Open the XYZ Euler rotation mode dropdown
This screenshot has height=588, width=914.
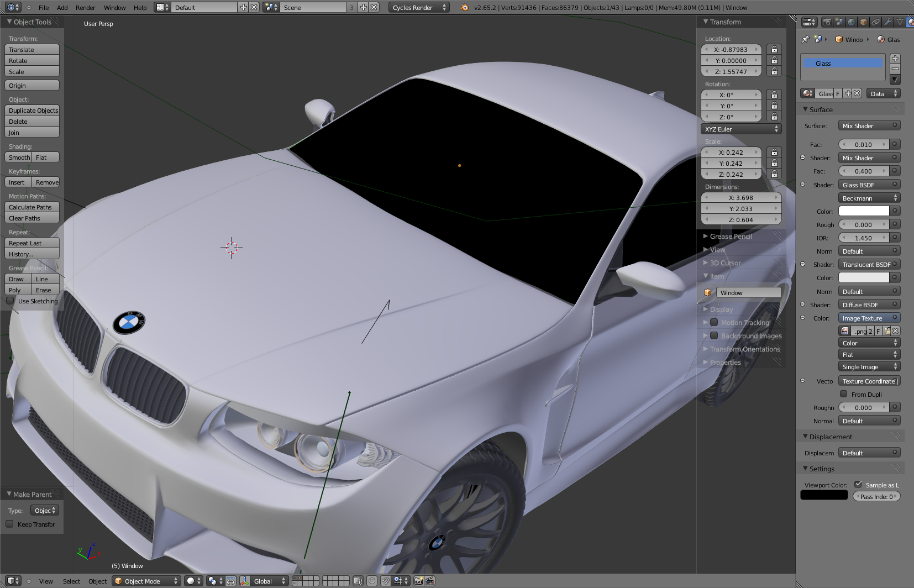point(741,129)
